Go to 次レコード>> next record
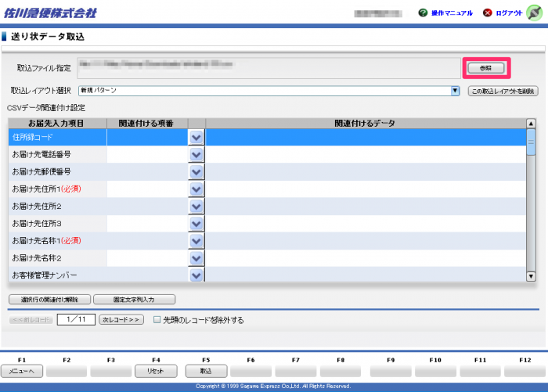This screenshot has height=392, width=548. coord(121,320)
